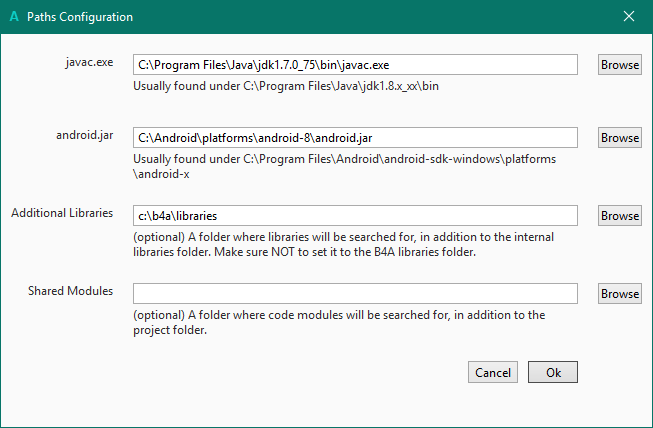Click the Additional Libraries folder field
Image resolution: width=653 pixels, height=428 pixels.
(x=356, y=215)
